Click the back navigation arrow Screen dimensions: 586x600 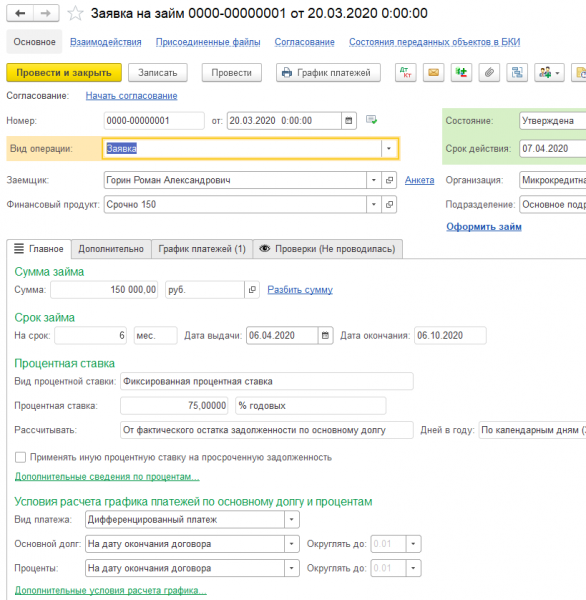pyautogui.click(x=20, y=13)
